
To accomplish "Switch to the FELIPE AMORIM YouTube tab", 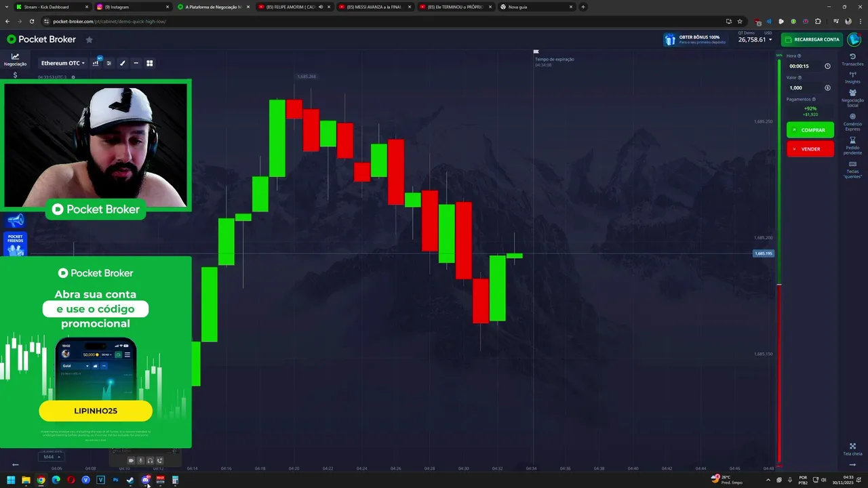I will click(294, 7).
